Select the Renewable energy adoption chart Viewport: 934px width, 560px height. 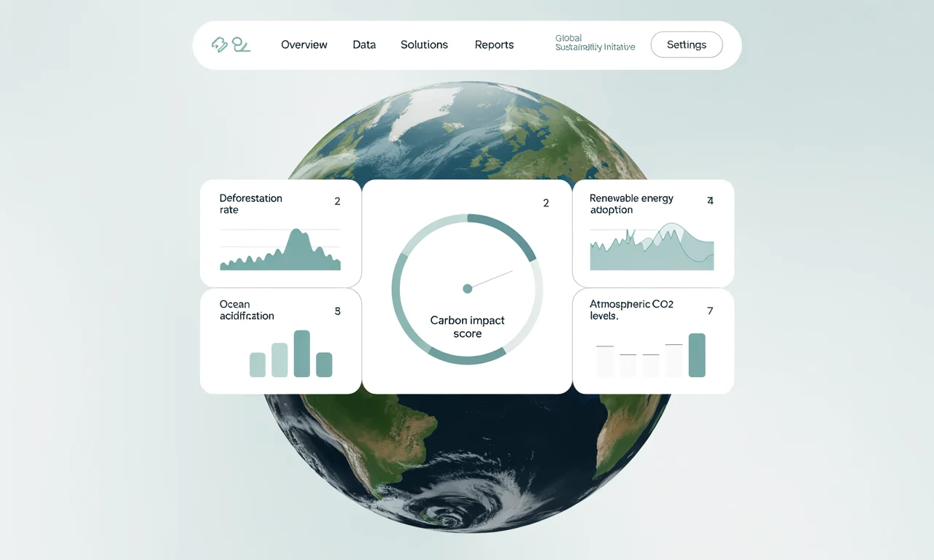click(652, 249)
